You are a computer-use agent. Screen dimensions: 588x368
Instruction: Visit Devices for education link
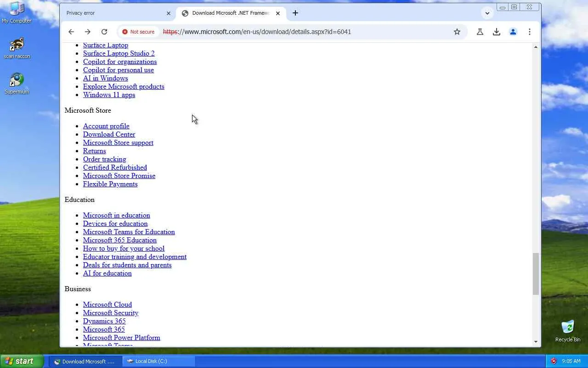pyautogui.click(x=115, y=224)
